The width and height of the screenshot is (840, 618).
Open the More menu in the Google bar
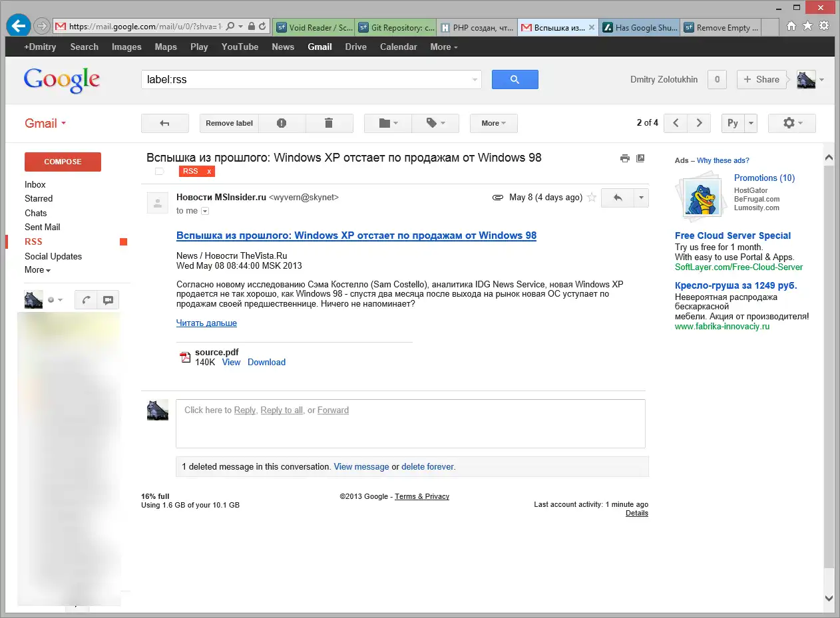coord(444,47)
